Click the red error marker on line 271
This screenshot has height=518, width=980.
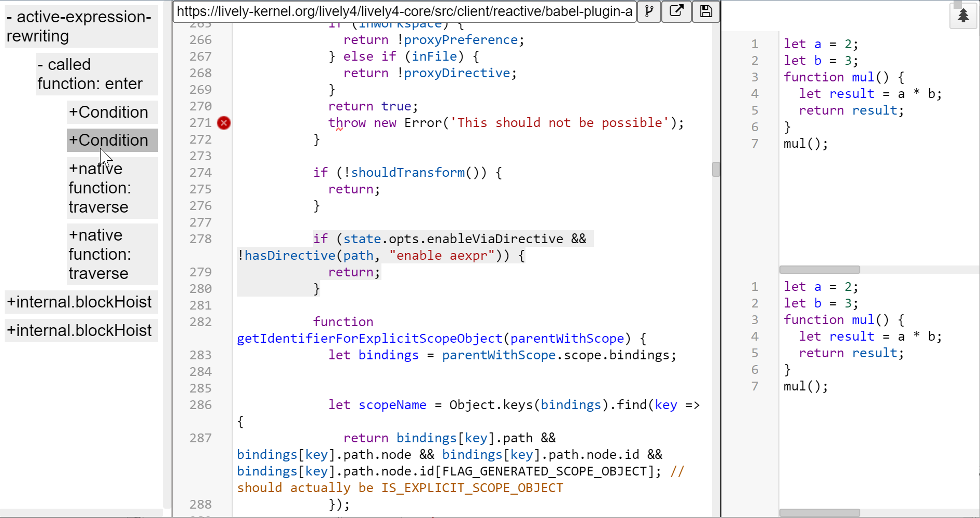coord(224,123)
